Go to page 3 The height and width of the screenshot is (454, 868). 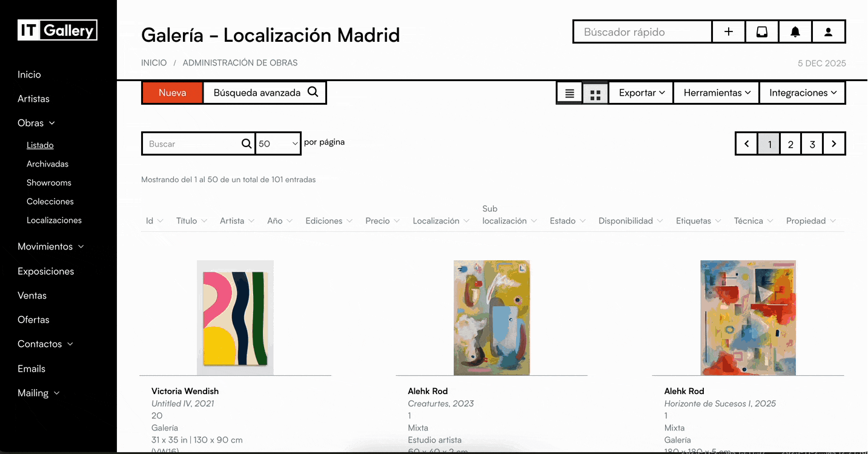pos(812,144)
